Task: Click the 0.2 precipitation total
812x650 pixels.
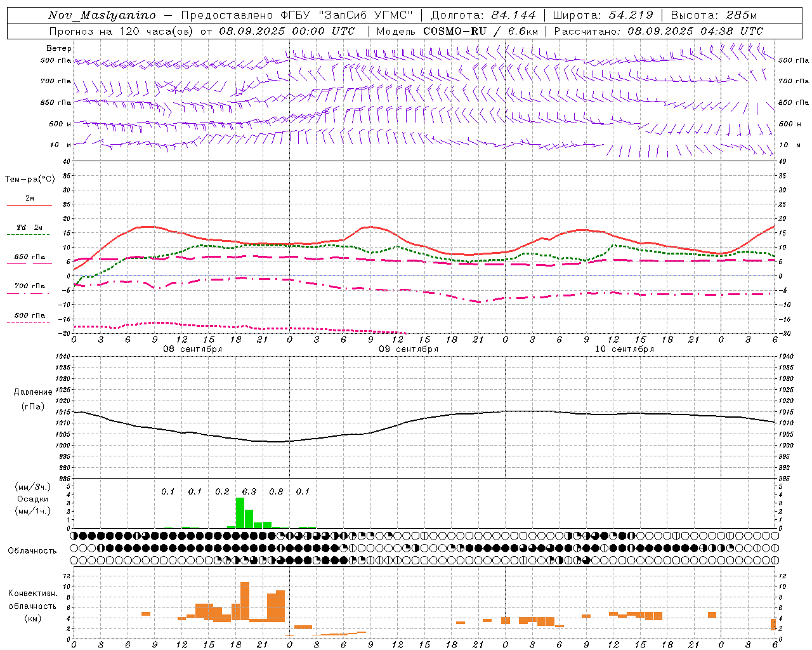Action: (222, 491)
